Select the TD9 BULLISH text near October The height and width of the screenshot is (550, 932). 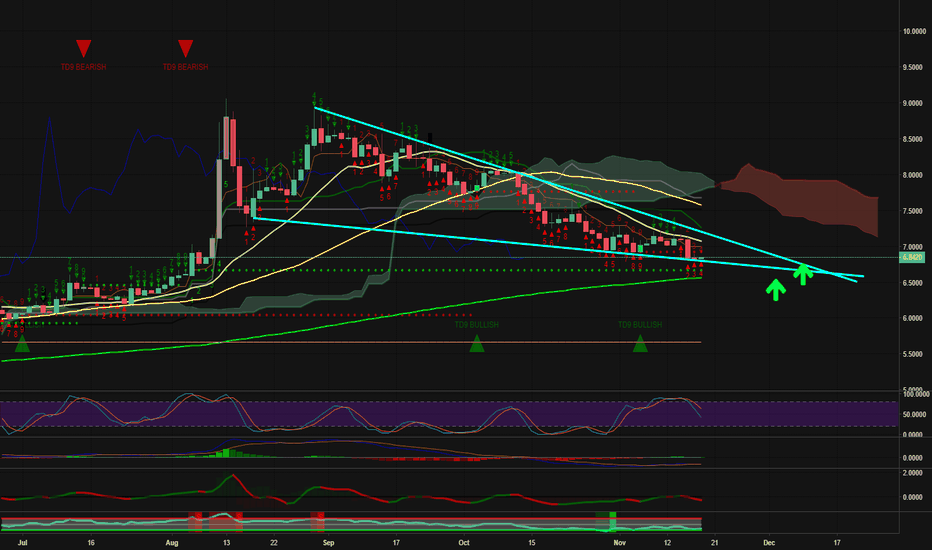click(477, 325)
